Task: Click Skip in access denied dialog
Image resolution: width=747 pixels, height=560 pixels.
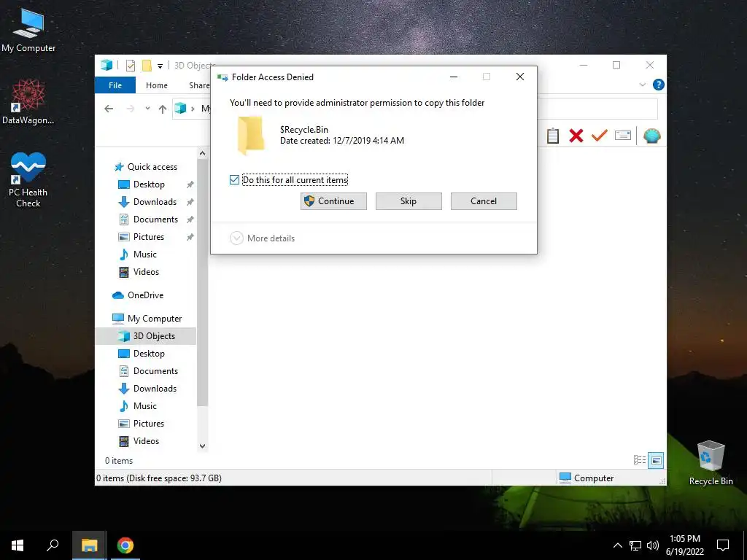Action: [x=409, y=201]
